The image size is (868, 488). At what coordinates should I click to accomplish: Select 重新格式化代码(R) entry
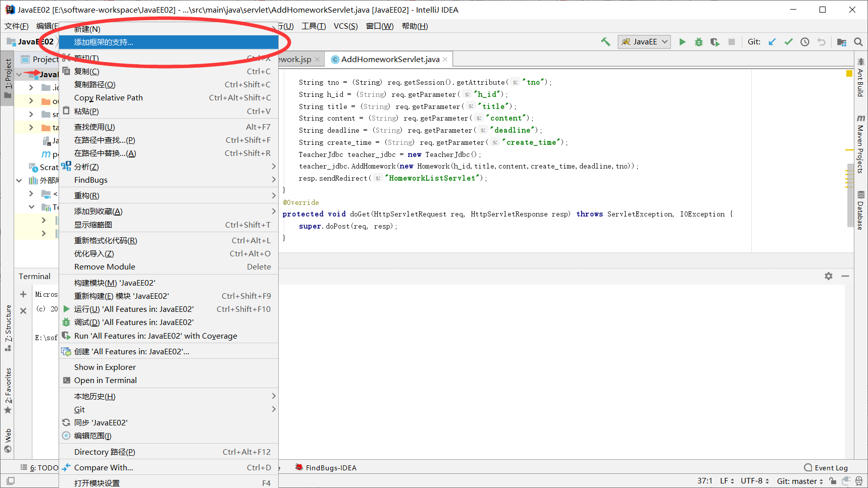[169, 240]
